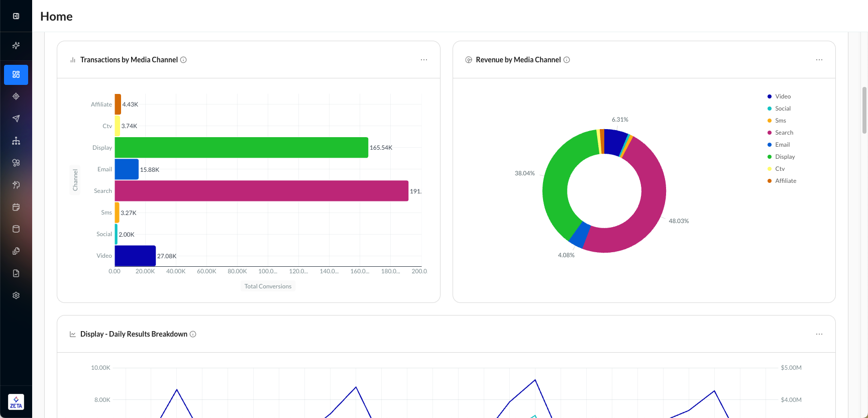Select the dashboard grid icon in sidebar
The width and height of the screenshot is (868, 418).
tap(16, 74)
